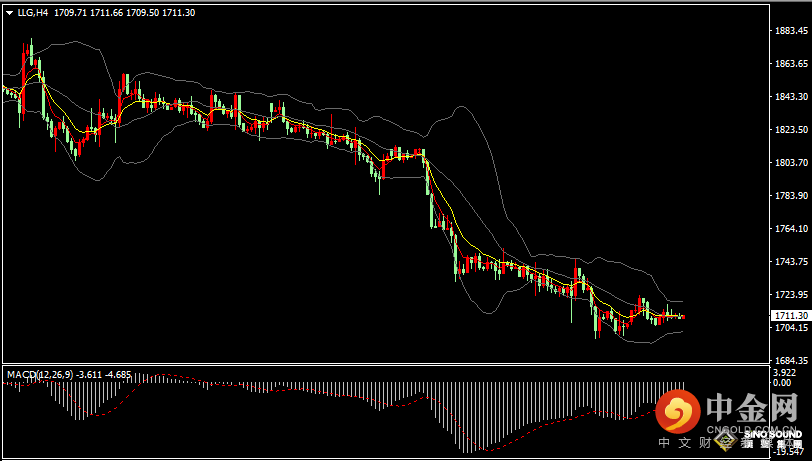Image resolution: width=812 pixels, height=461 pixels.
Task: Click the 1883.45 price scale label
Action: point(791,31)
